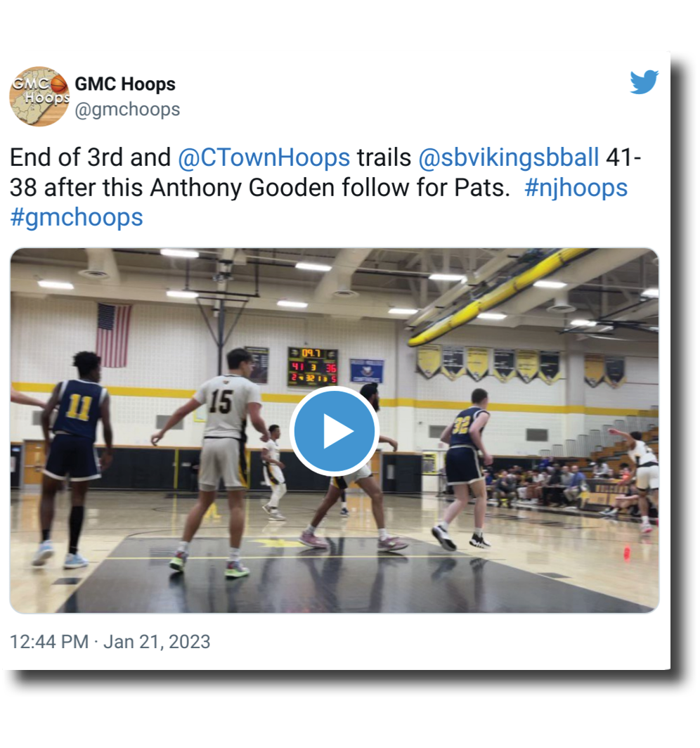The image size is (700, 748).
Task: Click the GMC Hoops display name
Action: coord(125,84)
